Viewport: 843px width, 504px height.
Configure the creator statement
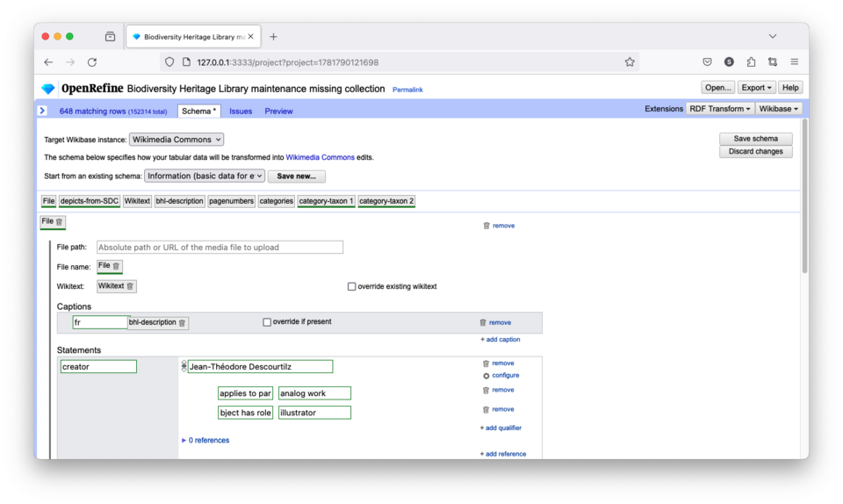click(501, 376)
